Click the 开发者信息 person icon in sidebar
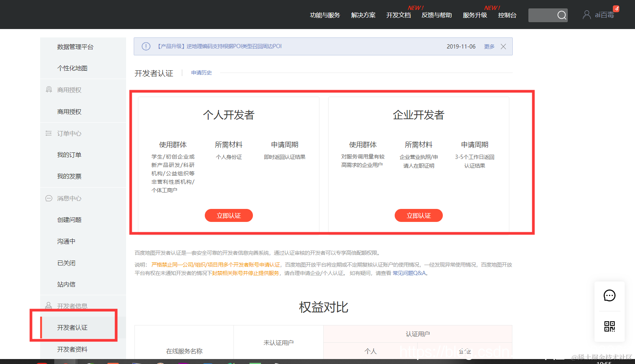This screenshot has width=635, height=364. click(x=49, y=306)
